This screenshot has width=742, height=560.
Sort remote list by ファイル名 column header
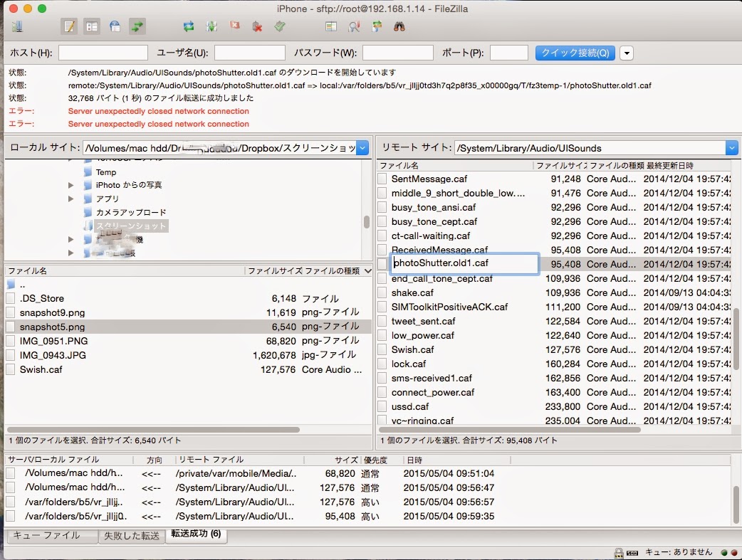click(x=455, y=166)
